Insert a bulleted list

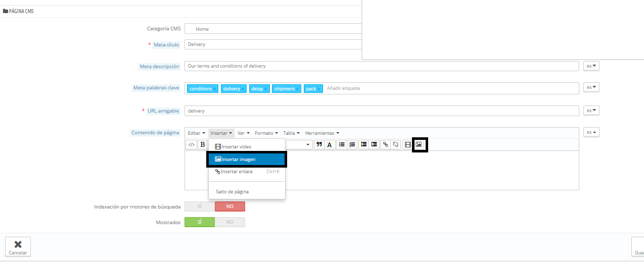coord(342,144)
